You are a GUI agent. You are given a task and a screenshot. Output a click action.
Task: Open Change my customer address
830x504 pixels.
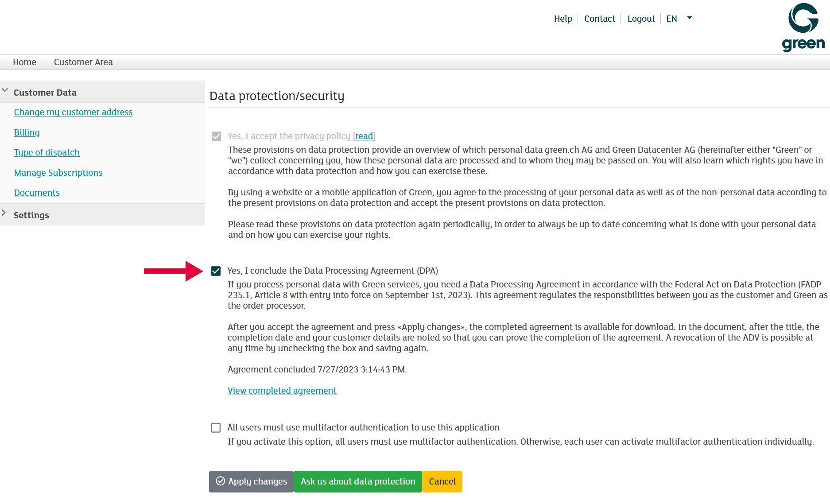point(73,112)
